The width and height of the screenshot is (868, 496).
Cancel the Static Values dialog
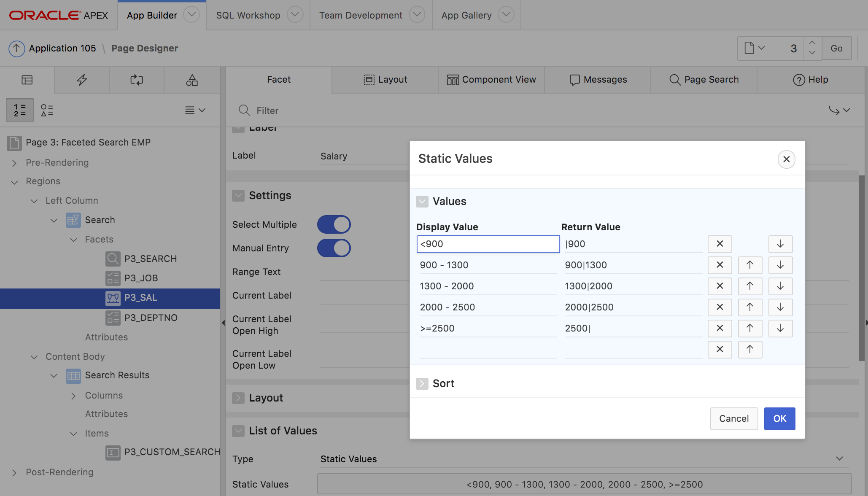(734, 418)
